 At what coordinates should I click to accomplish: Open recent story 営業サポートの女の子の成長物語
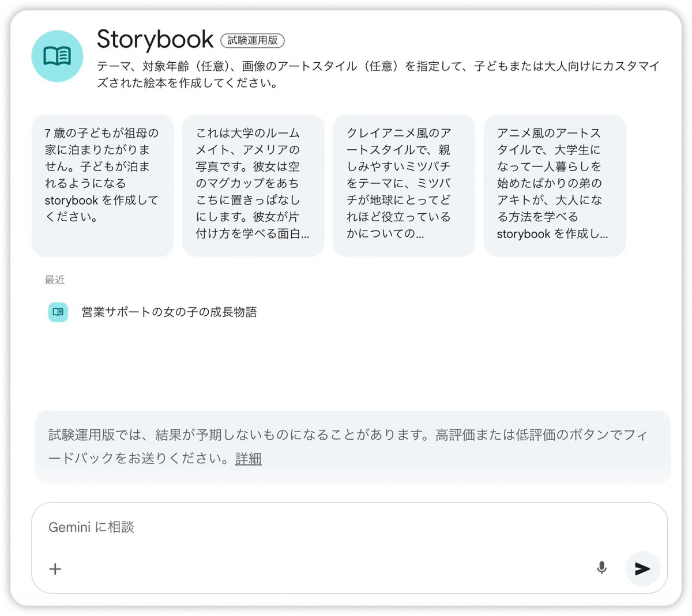(169, 312)
